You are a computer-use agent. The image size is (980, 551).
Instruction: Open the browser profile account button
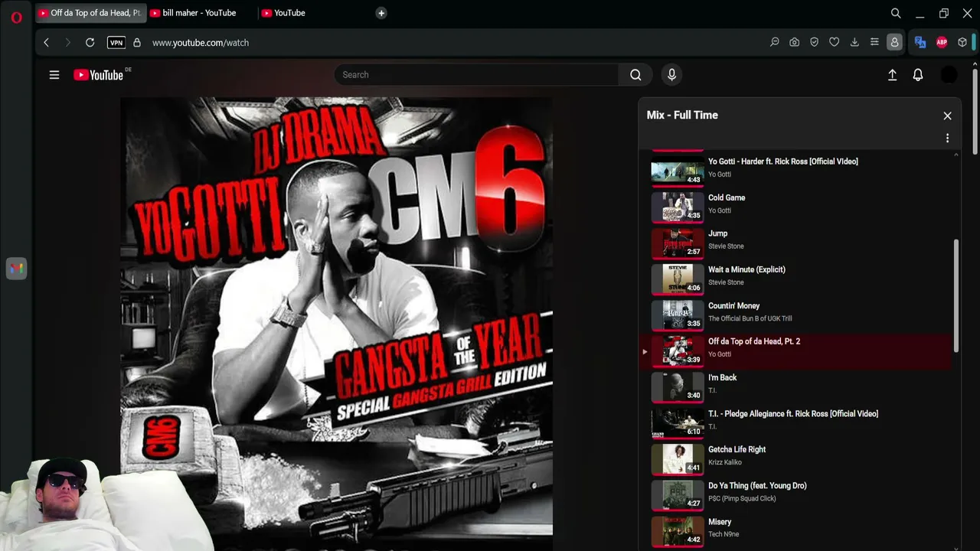point(894,43)
